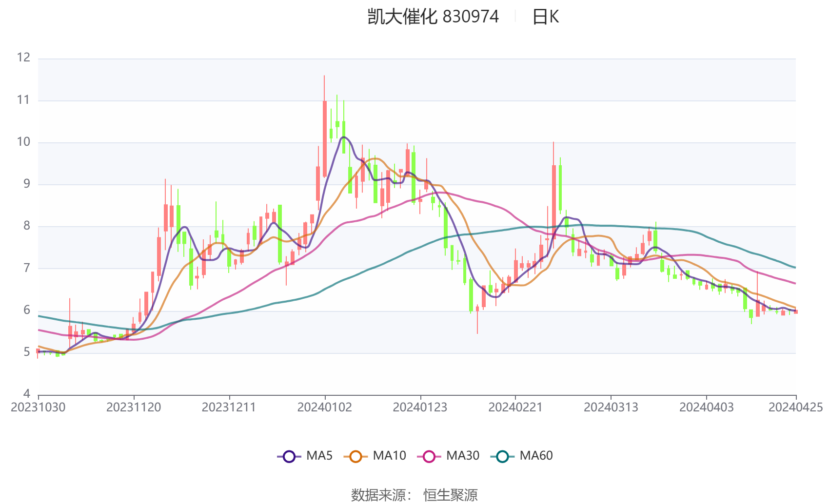The height and width of the screenshot is (504, 829).
Task: Click the x-axis date 20240425
Action: [796, 407]
